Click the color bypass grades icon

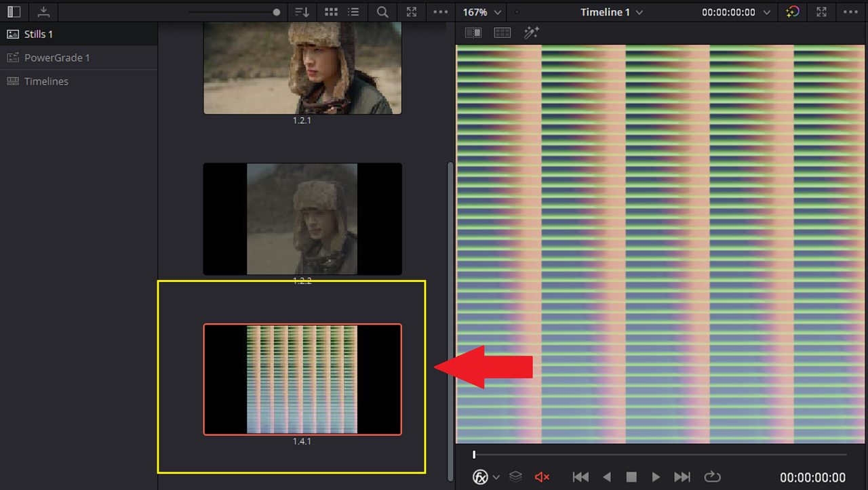(792, 12)
